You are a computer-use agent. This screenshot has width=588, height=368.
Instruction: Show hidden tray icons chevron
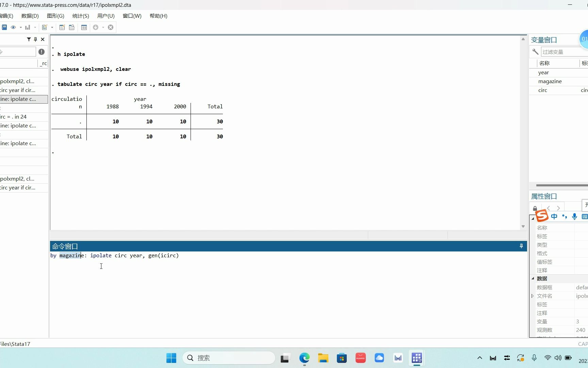coord(480,358)
